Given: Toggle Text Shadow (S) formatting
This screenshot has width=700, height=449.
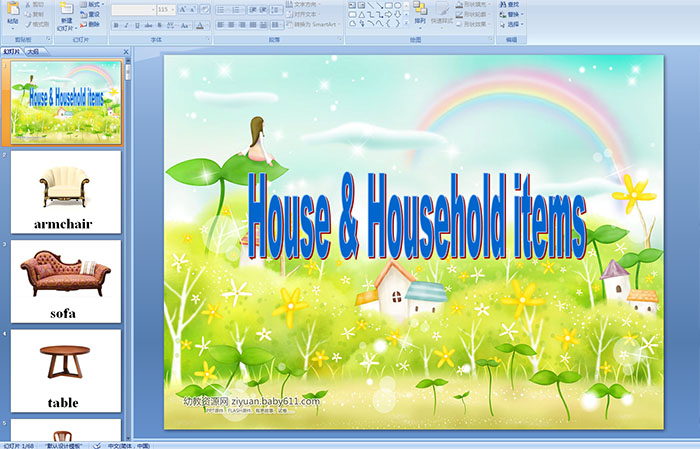Looking at the screenshot, I should pos(159,25).
